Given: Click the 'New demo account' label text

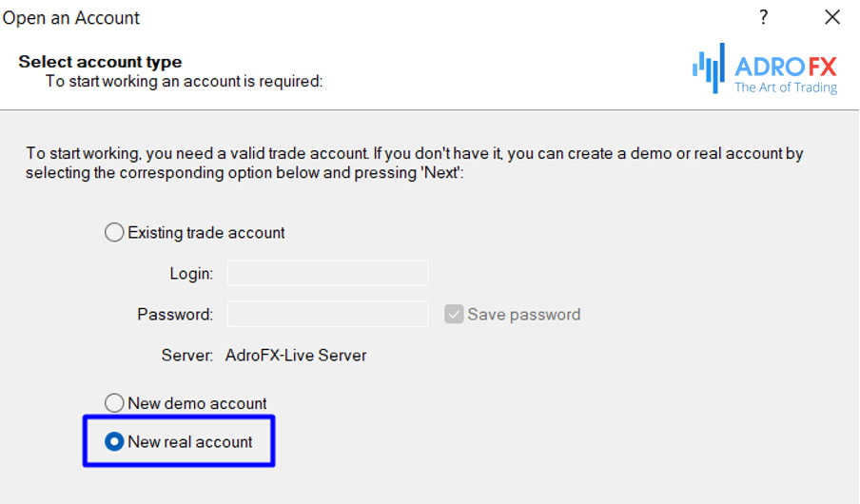Looking at the screenshot, I should [197, 403].
